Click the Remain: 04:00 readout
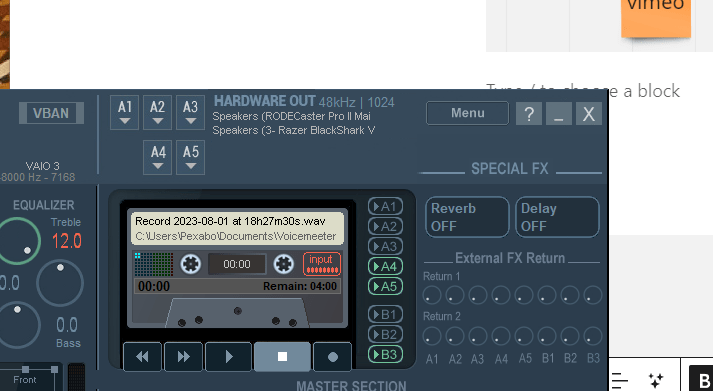Image resolution: width=713 pixels, height=391 pixels. pos(300,286)
